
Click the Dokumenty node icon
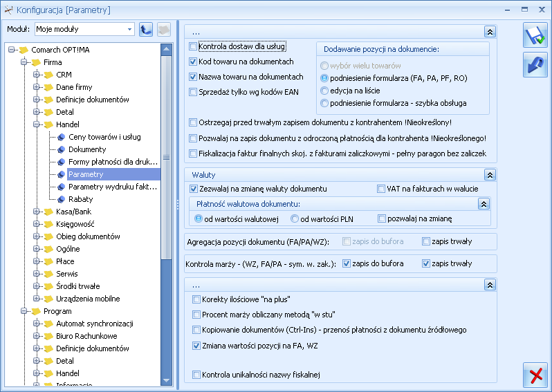coord(62,149)
